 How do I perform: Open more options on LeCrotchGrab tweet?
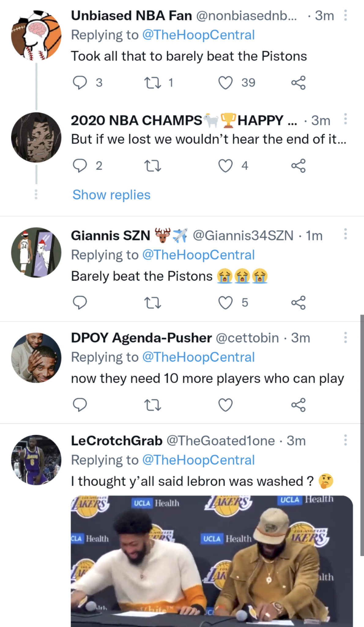click(x=345, y=440)
